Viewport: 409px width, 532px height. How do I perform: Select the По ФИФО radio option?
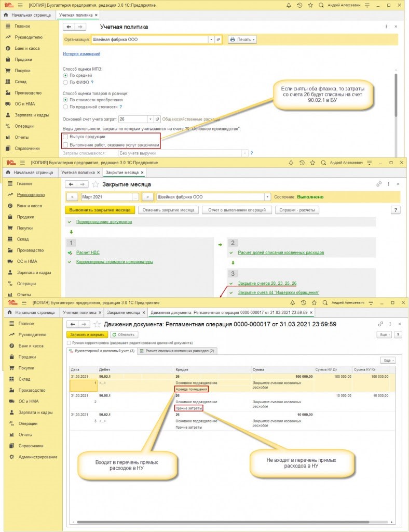tap(65, 82)
